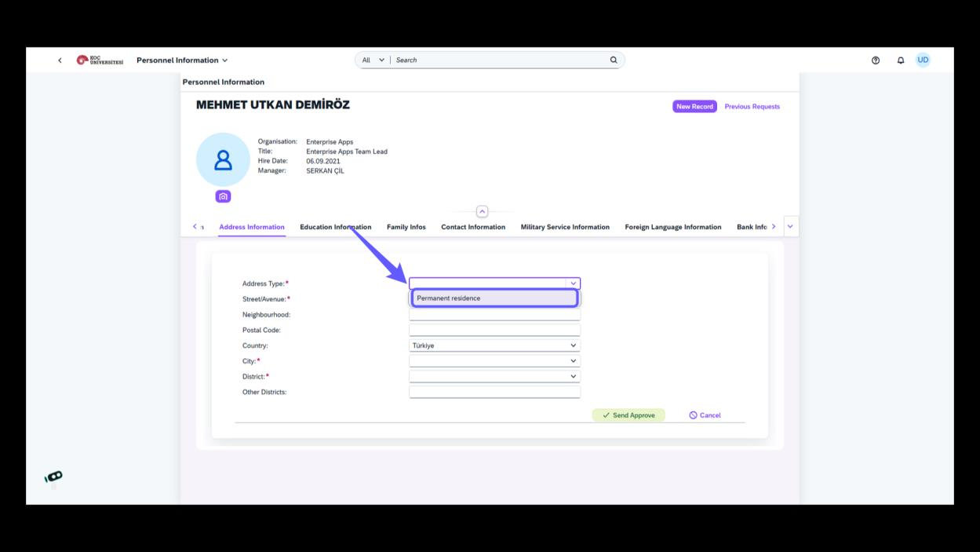Open Previous Requests link

[752, 107]
